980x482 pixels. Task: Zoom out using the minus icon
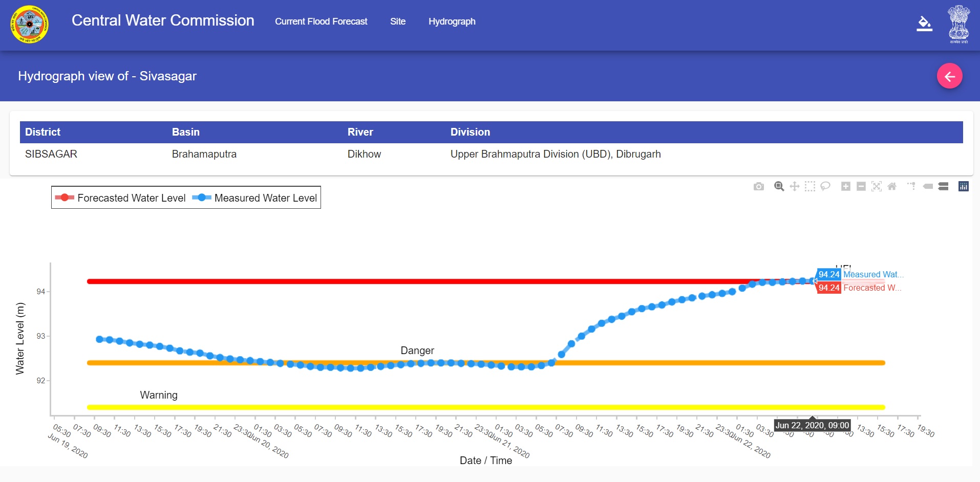(x=861, y=187)
